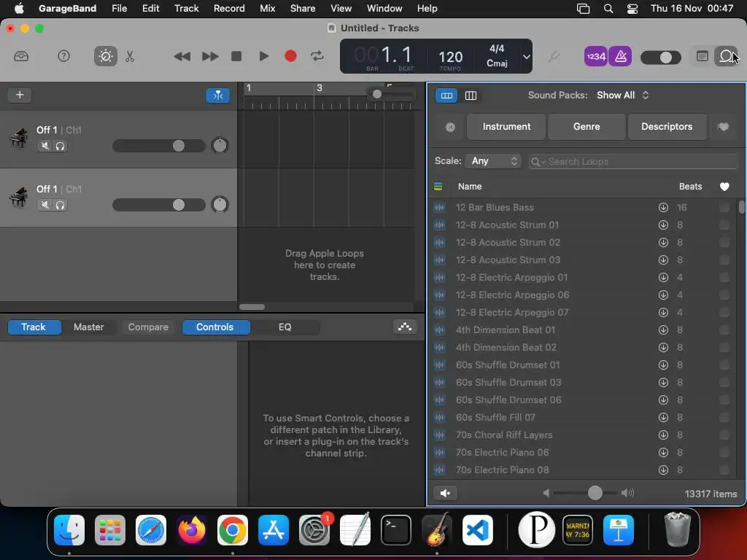Open the Scale Any dropdown
This screenshot has height=560, width=747.
[494, 161]
